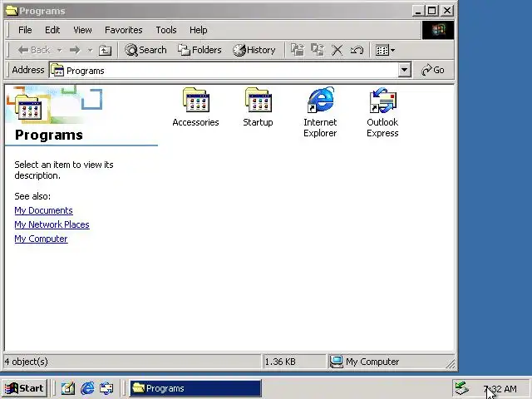Click the 4 object(s) status text

(27, 362)
